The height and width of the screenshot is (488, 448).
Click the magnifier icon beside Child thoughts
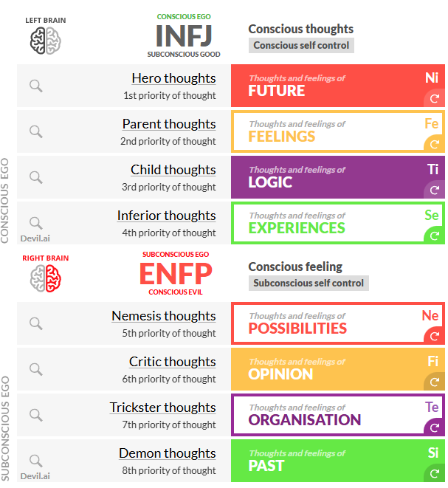36,177
